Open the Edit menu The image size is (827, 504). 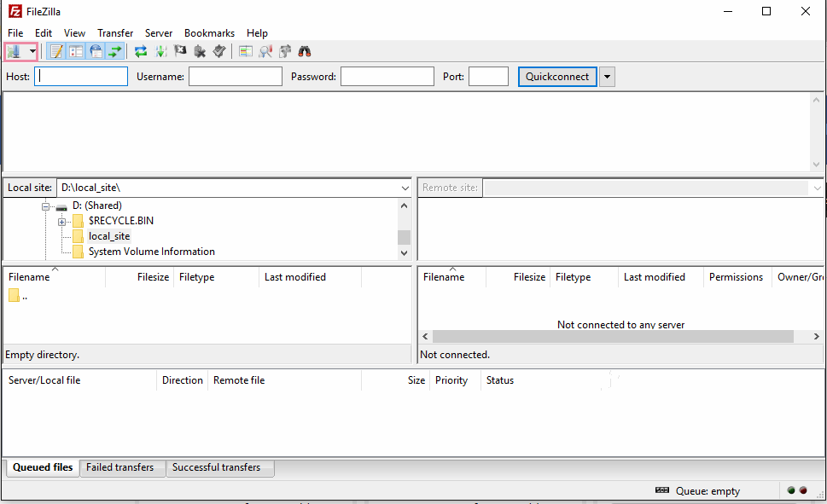click(44, 32)
